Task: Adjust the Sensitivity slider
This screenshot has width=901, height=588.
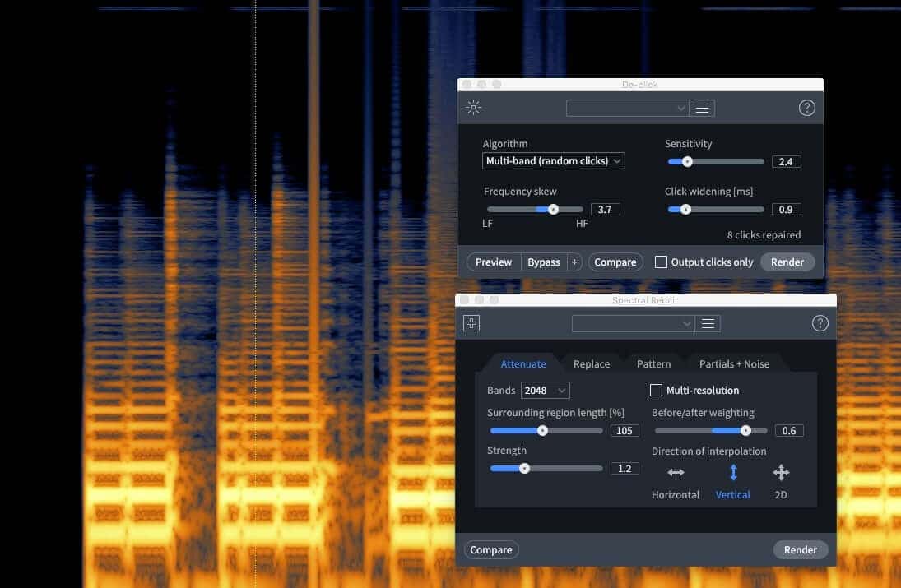Action: point(716,162)
